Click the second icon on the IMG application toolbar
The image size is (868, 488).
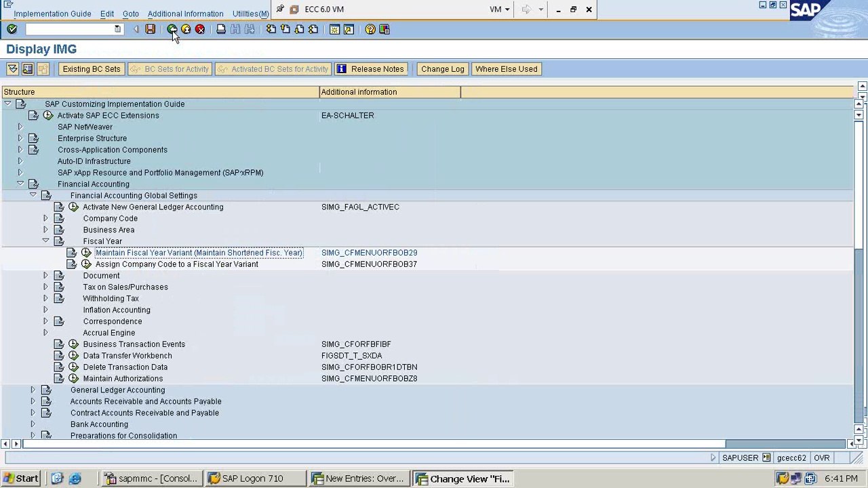(28, 68)
